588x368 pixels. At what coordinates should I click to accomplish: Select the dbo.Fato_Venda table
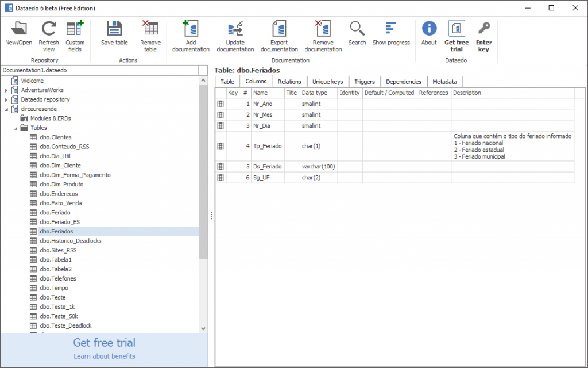(x=59, y=203)
